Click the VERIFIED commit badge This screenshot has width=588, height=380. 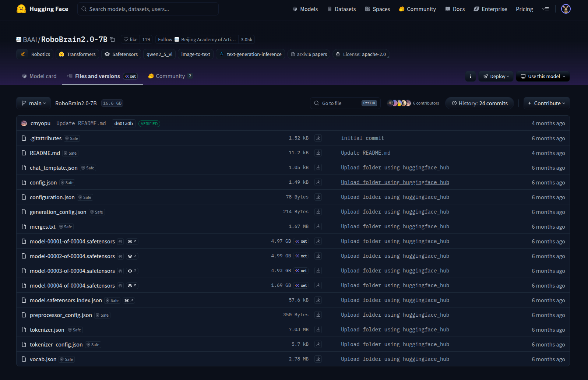click(x=149, y=124)
